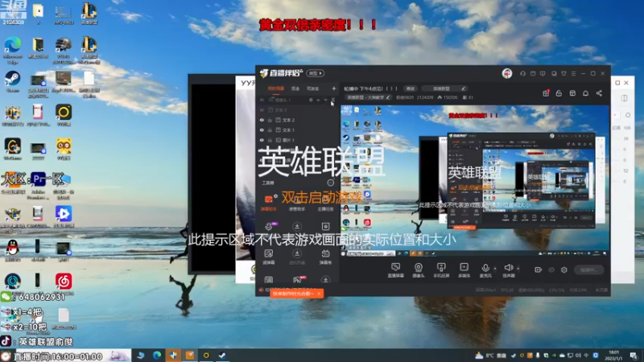Viewport: 644px width, 362px height.
Task: Select the 图片 1 source row
Action: click(x=299, y=140)
